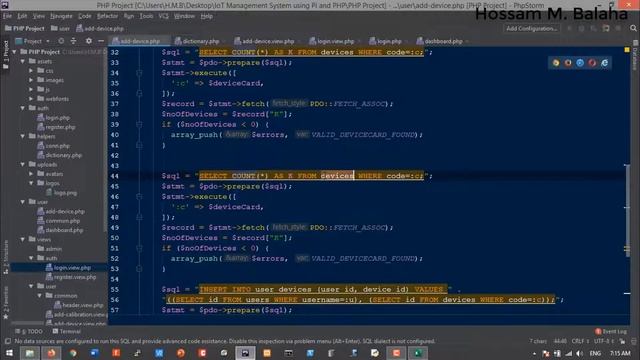640x360 pixels.
Task: Open the Navigate menu
Action: coord(61,16)
